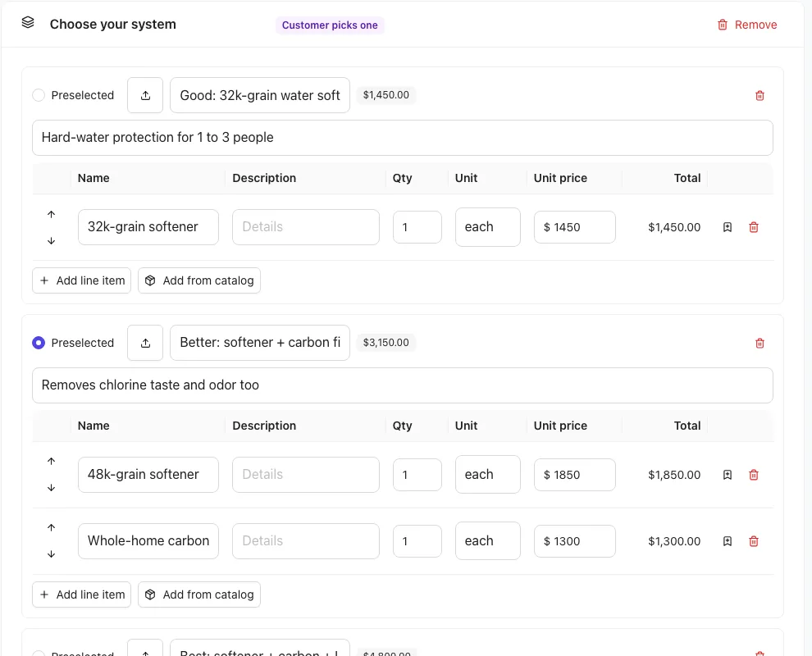Move Whole-home carbon row up
This screenshot has width=812, height=656.
(52, 527)
